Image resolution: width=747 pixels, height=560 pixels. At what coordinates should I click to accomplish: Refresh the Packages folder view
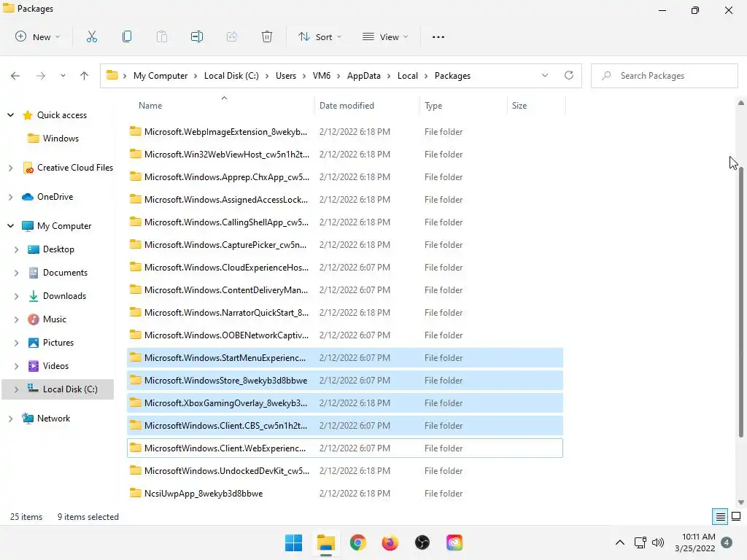click(x=569, y=75)
